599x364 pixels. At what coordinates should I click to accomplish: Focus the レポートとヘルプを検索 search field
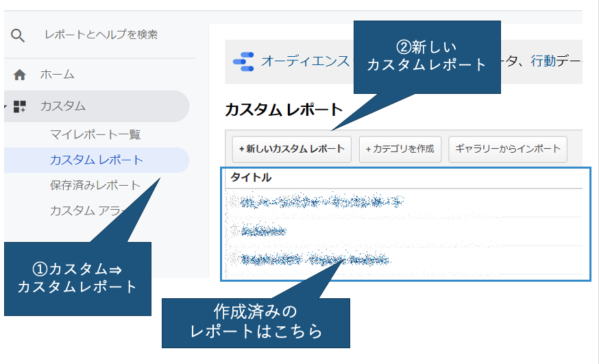[101, 35]
